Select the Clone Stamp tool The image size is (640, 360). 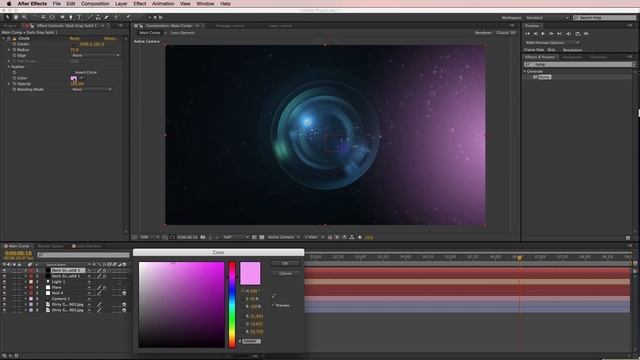click(x=98, y=17)
